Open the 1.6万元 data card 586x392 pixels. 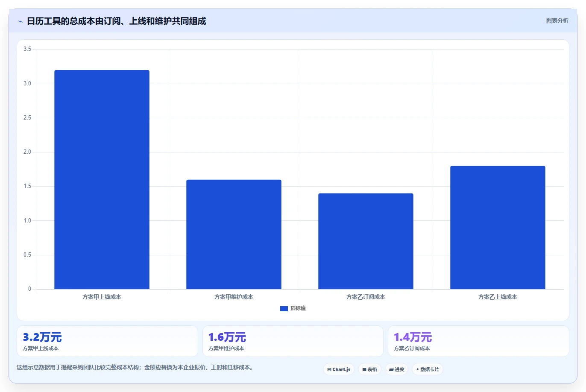point(293,341)
